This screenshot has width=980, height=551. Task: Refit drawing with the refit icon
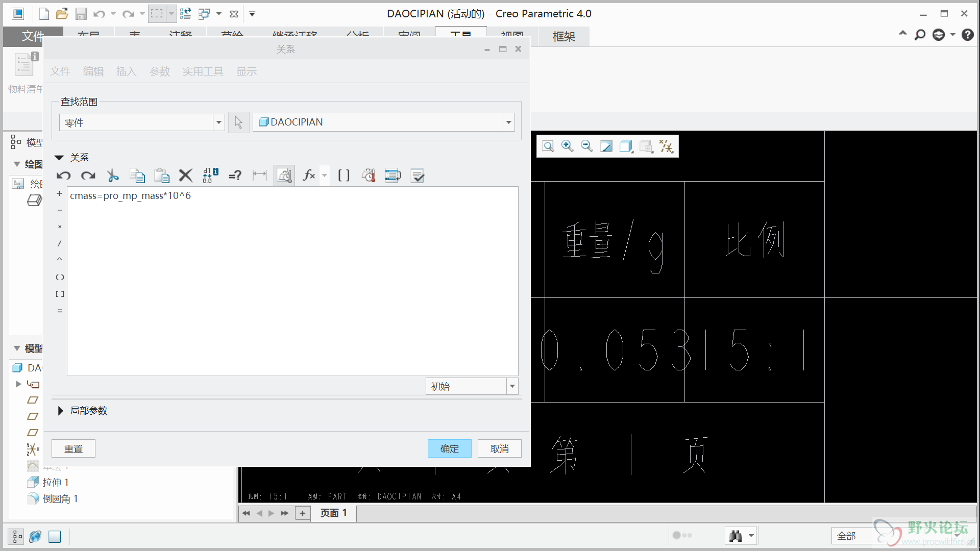[x=548, y=146]
